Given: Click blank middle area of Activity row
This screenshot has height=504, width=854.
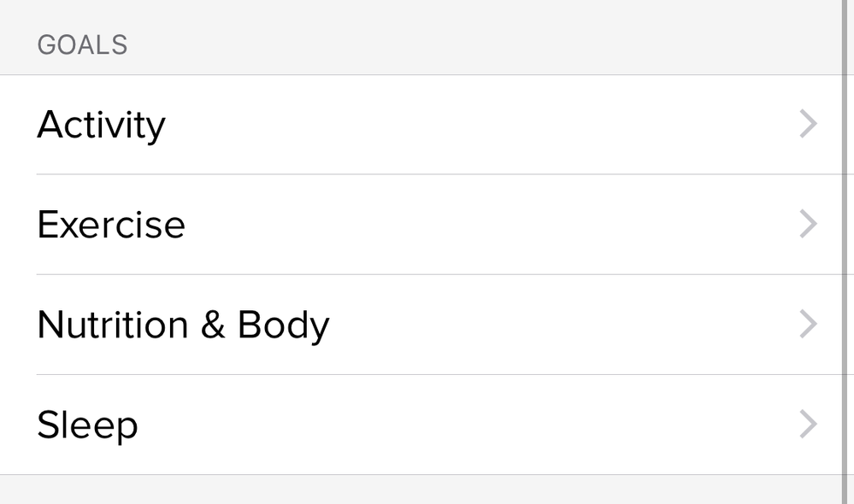Looking at the screenshot, I should tap(479, 125).
